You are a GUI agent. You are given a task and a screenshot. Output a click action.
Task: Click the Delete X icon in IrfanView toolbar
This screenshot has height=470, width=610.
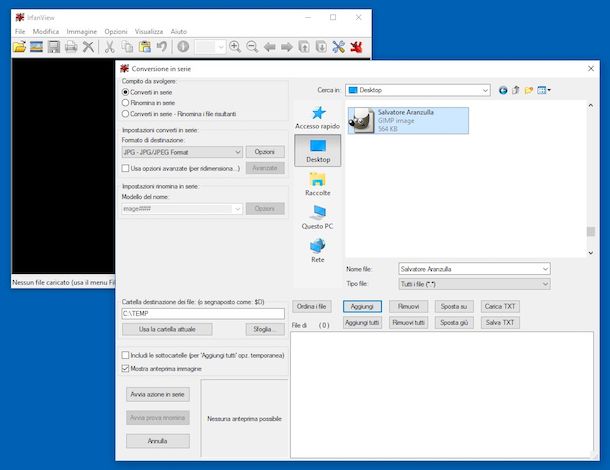(88, 47)
